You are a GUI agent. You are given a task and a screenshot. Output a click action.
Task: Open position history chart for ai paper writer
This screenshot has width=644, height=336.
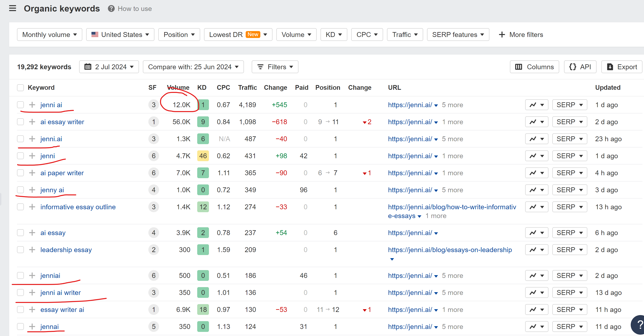537,173
